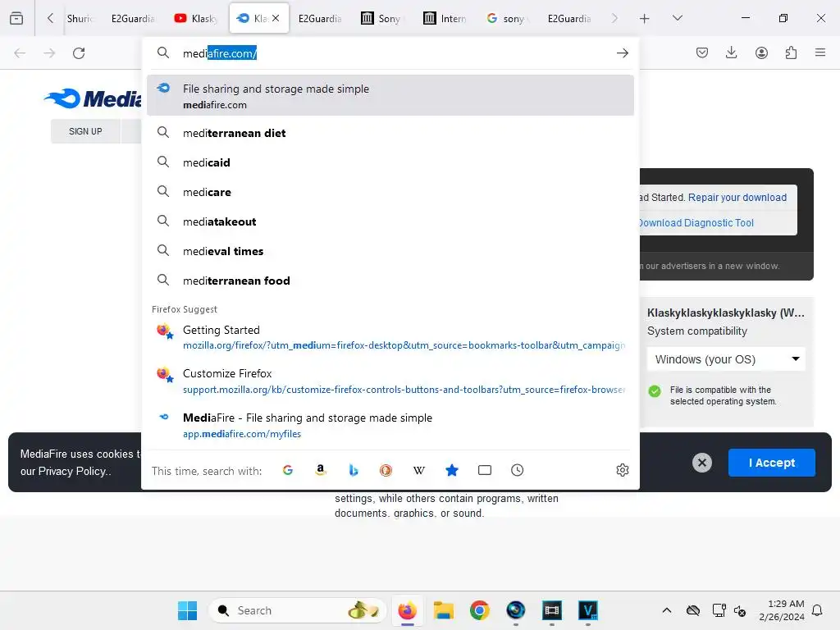This screenshot has height=630, width=840.
Task: Open the Extensions puzzle icon
Action: coord(791,52)
